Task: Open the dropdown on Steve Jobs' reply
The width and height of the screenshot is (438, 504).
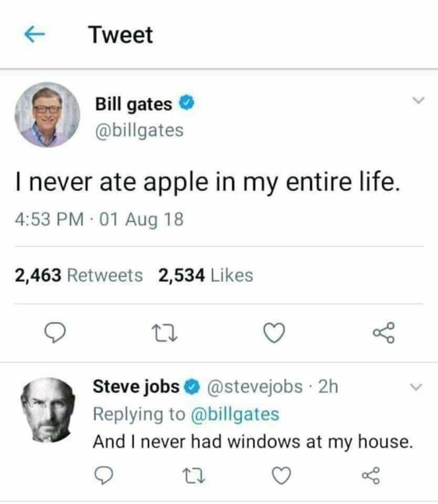Action: [415, 388]
